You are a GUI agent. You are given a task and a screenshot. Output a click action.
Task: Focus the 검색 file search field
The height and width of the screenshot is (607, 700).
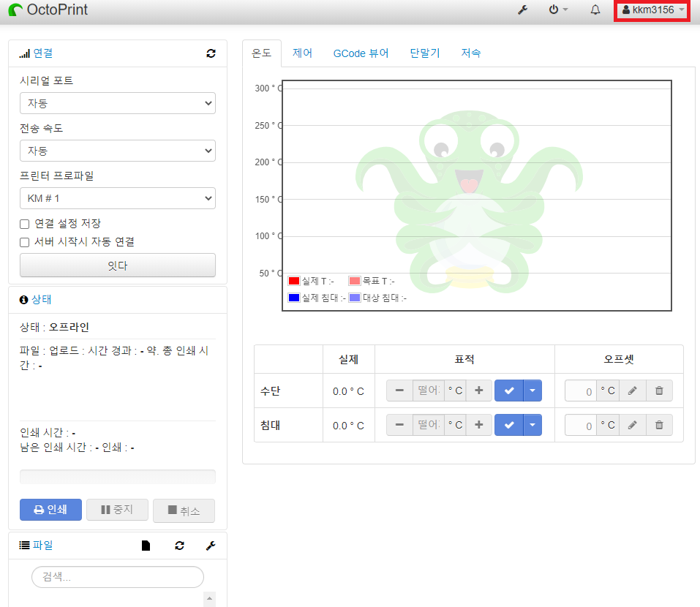pos(118,577)
